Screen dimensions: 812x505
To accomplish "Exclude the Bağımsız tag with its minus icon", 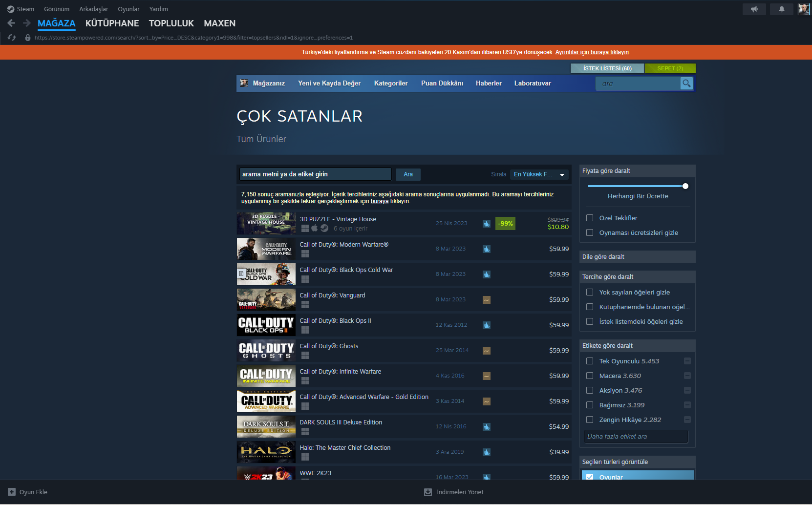I will pyautogui.click(x=687, y=405).
